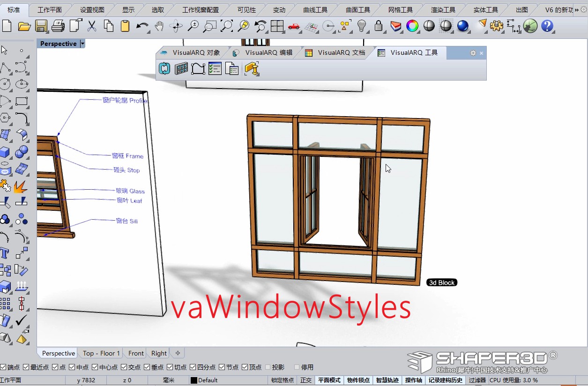
Task: Select the Rectangle tool
Action: [22, 101]
